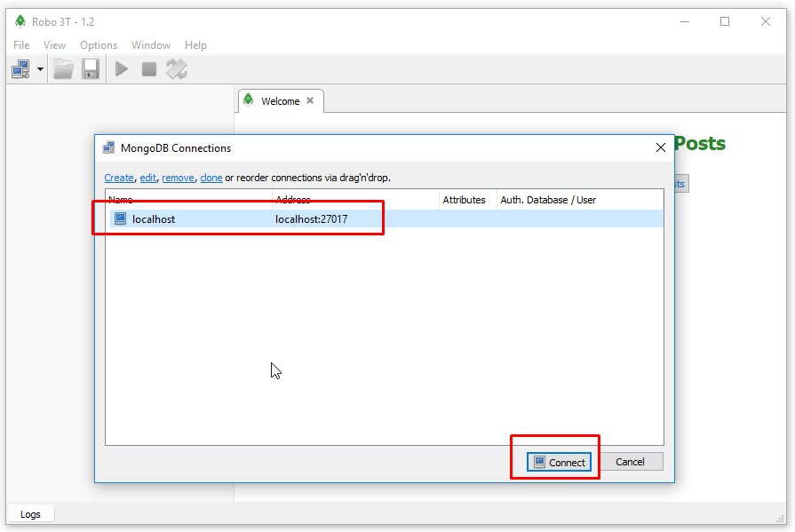795x532 pixels.
Task: Open the File menu
Action: (x=21, y=45)
